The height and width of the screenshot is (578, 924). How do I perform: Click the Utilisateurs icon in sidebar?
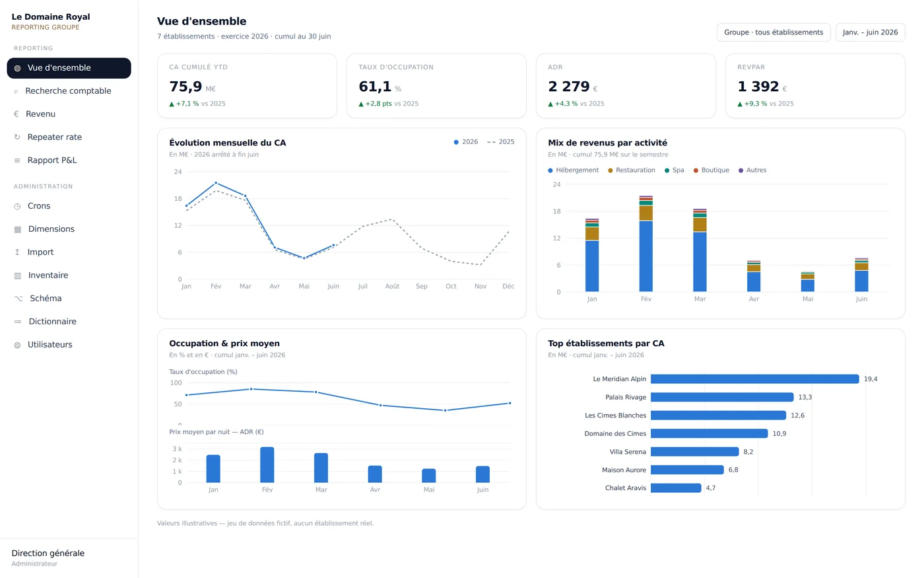(17, 345)
